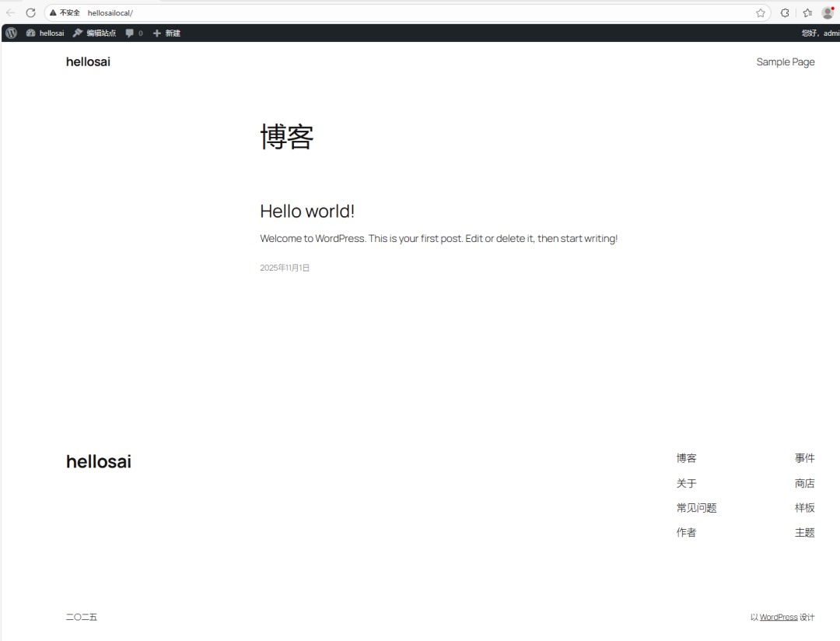This screenshot has height=641, width=840.
Task: Click the WordPress logo in admin bar
Action: 11,33
